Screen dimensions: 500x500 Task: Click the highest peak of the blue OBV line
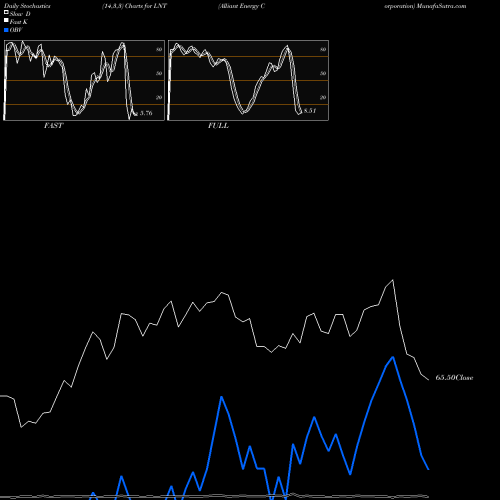point(393,357)
